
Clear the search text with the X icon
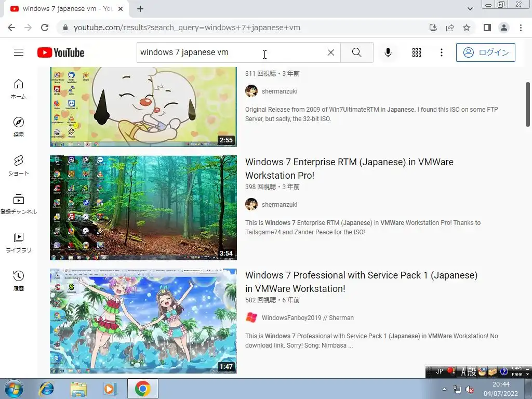(x=331, y=52)
